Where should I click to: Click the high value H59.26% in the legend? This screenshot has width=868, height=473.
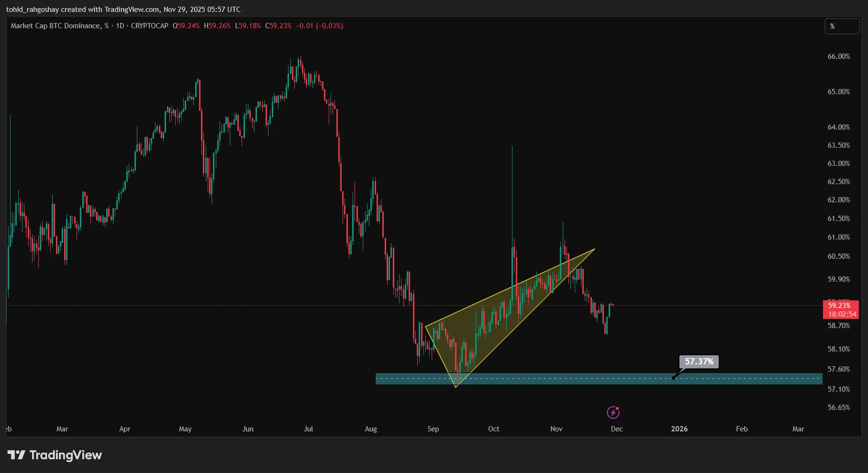[x=218, y=26]
